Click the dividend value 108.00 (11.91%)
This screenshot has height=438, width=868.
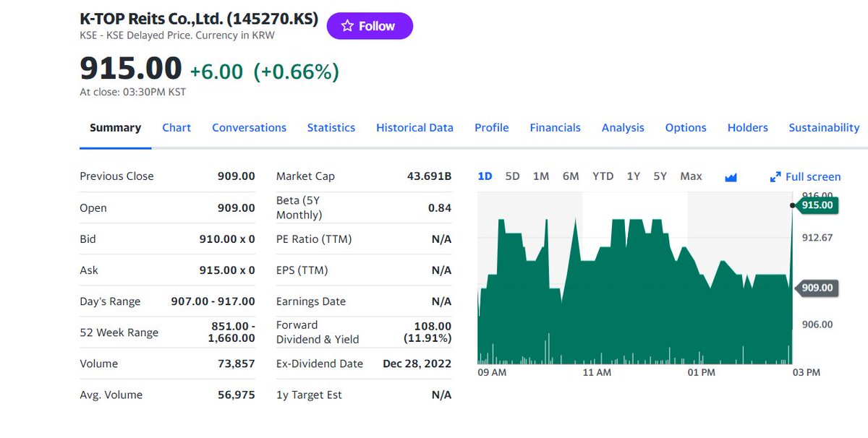pos(427,332)
